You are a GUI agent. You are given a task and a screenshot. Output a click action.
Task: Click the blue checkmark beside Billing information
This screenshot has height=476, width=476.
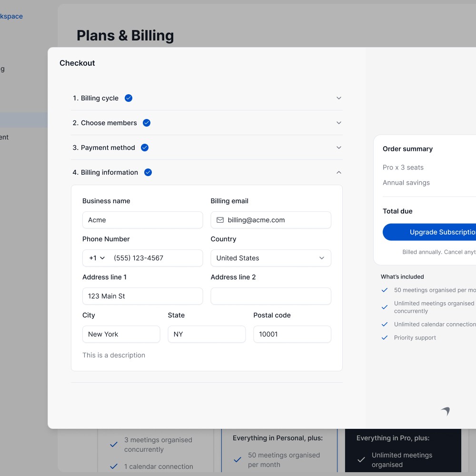tap(148, 172)
